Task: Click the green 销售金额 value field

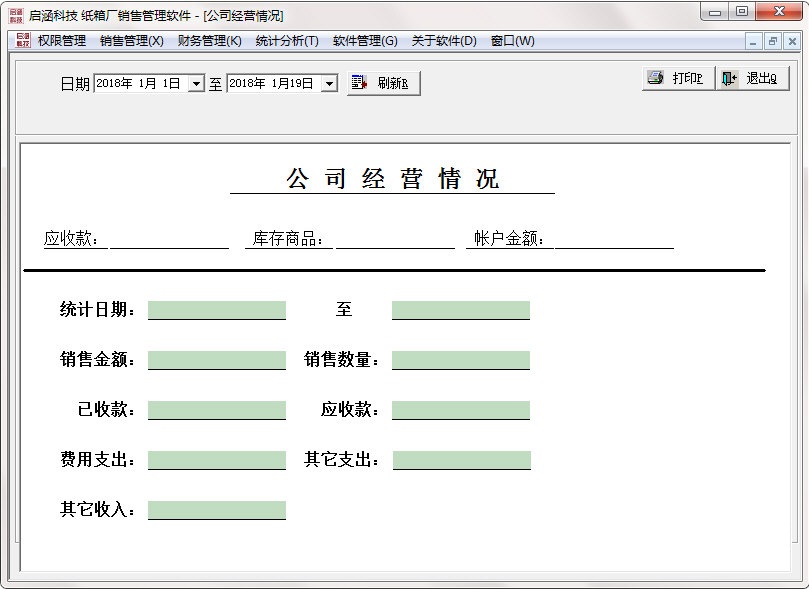Action: tap(217, 360)
